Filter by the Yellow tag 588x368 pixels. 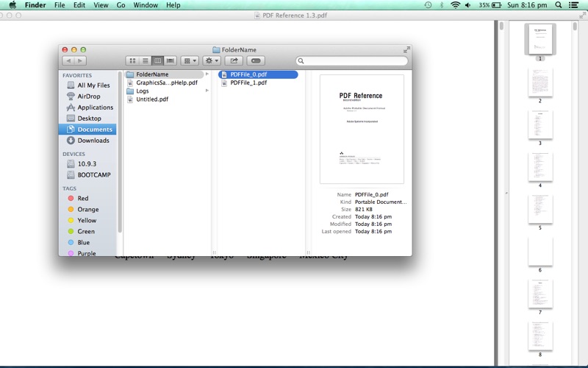pos(88,220)
